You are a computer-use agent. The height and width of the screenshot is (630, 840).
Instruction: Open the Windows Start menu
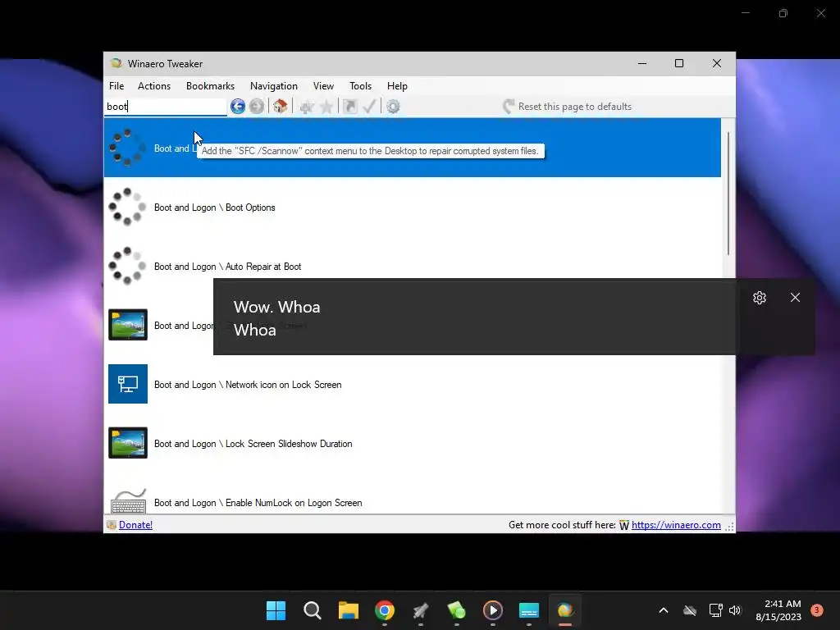(276, 610)
